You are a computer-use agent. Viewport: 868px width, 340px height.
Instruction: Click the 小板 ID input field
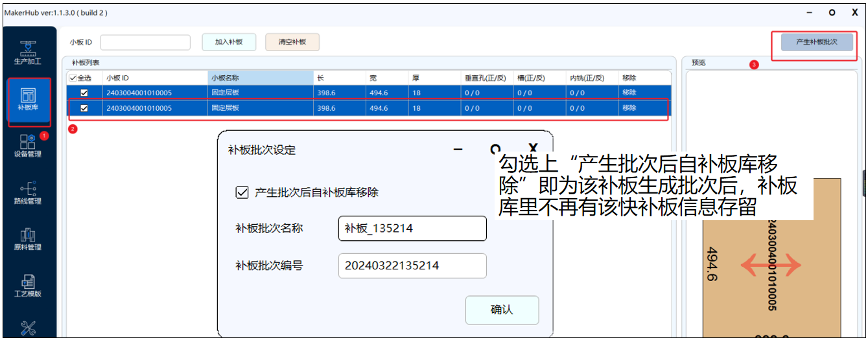145,42
